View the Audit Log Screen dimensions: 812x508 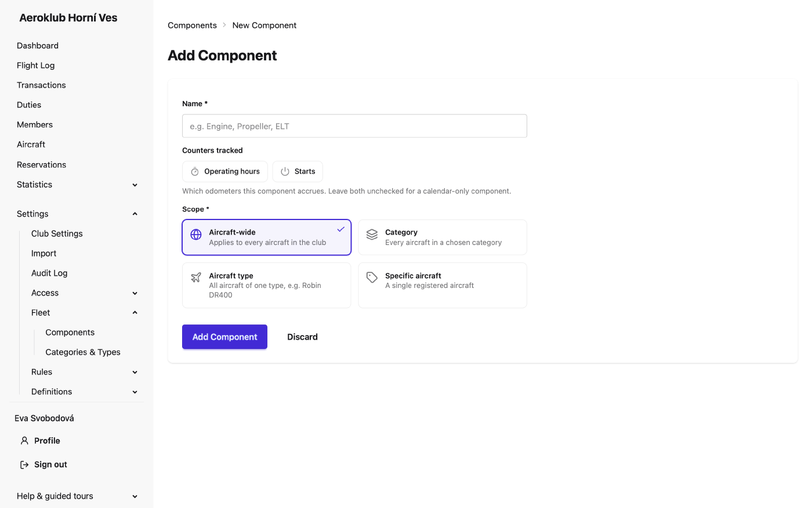point(49,273)
